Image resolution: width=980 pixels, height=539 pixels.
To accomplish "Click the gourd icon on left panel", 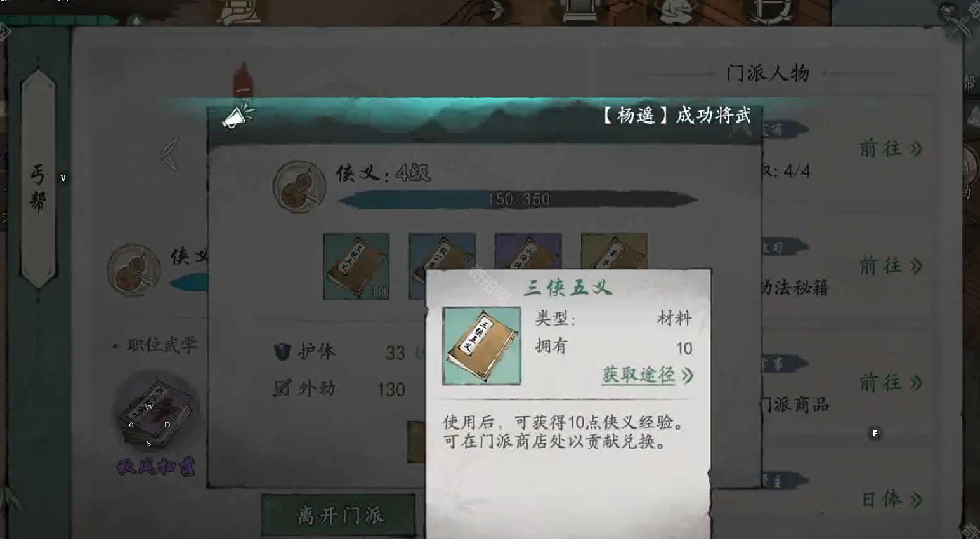I will pos(133,270).
